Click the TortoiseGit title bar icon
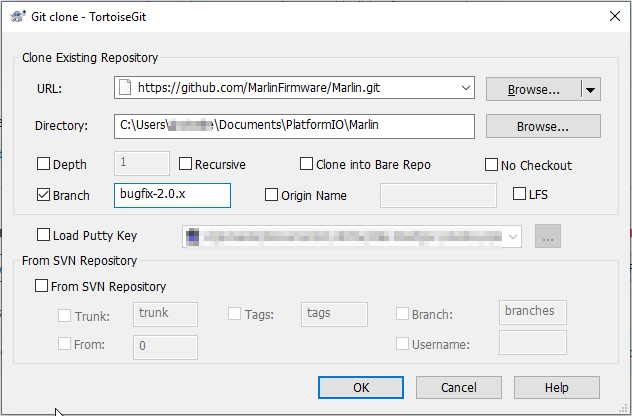 coord(14,13)
